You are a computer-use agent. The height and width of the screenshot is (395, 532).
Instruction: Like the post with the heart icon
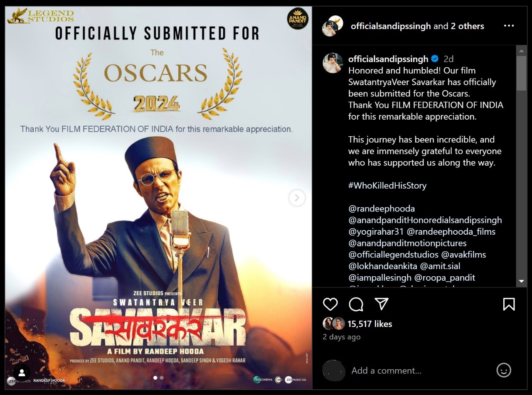coord(330,304)
